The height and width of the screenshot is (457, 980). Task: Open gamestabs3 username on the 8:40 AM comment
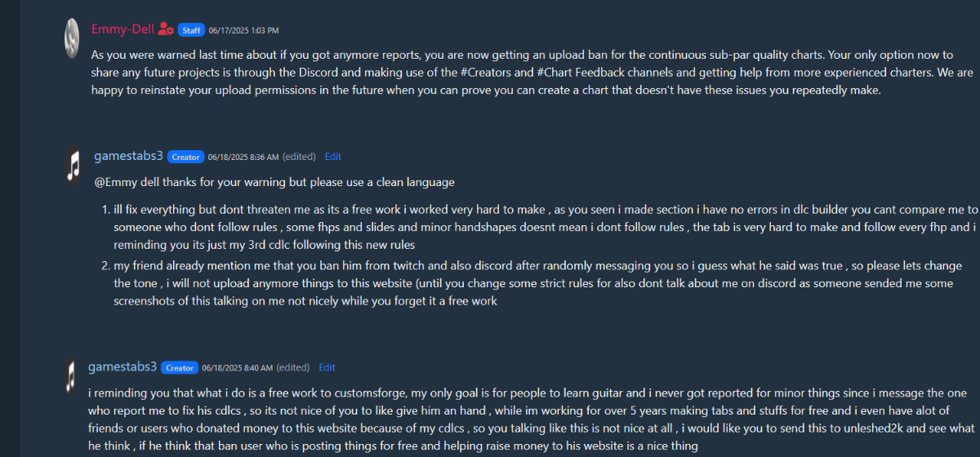pos(123,366)
